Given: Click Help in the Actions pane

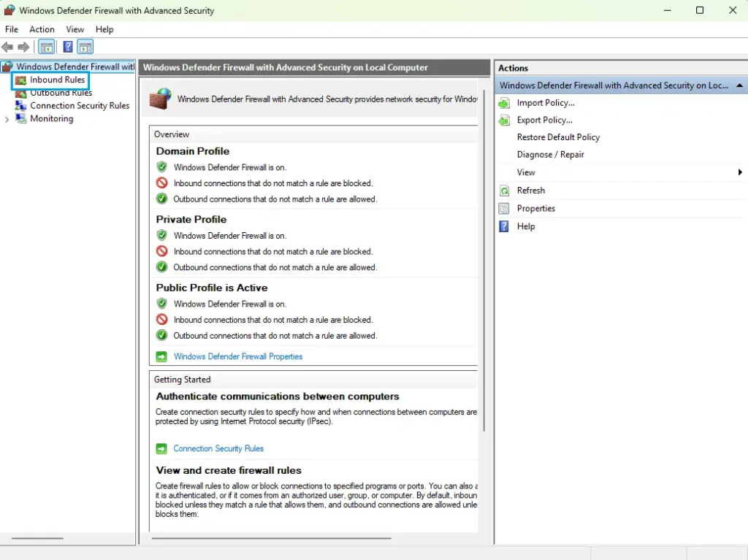Looking at the screenshot, I should pos(526,226).
